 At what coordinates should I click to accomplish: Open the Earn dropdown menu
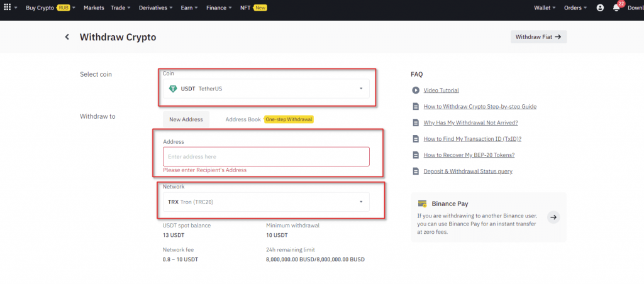tap(189, 8)
